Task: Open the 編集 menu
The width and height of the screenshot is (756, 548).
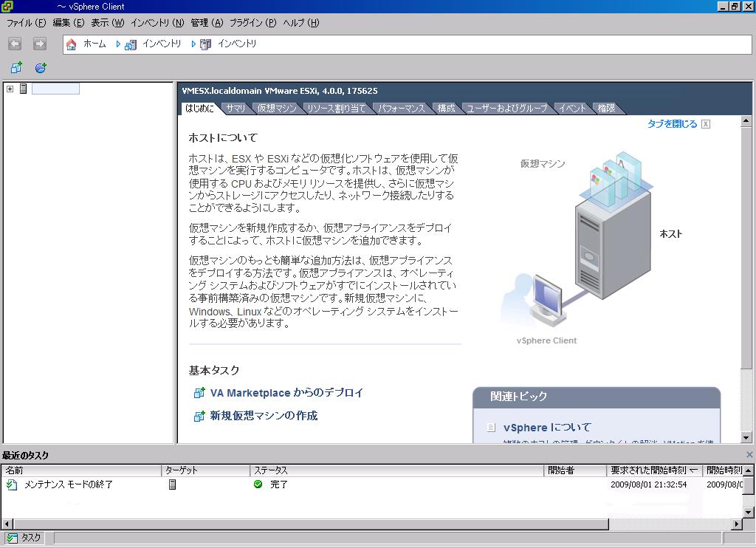Action: pyautogui.click(x=69, y=23)
